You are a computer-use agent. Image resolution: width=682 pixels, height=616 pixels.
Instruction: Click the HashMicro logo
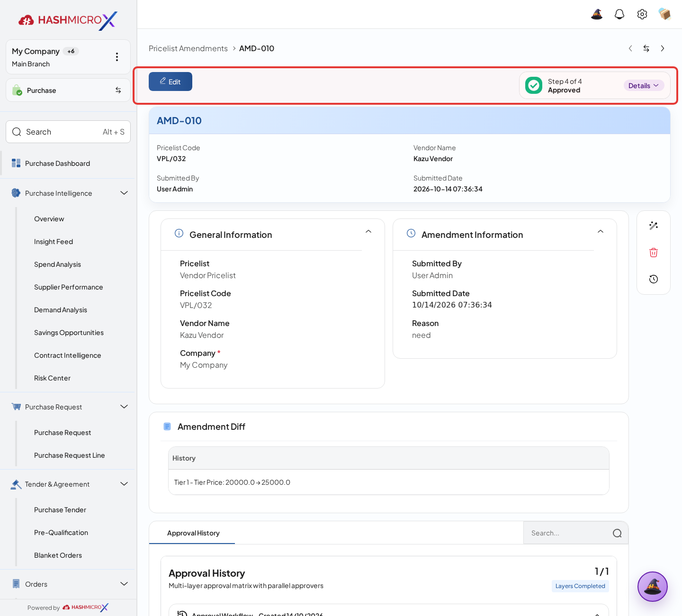pos(68,20)
